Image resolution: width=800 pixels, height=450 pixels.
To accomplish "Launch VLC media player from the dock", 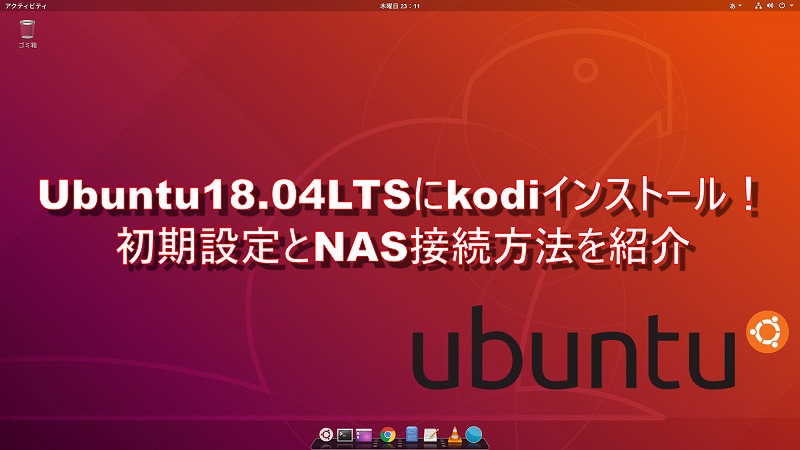I will [454, 434].
